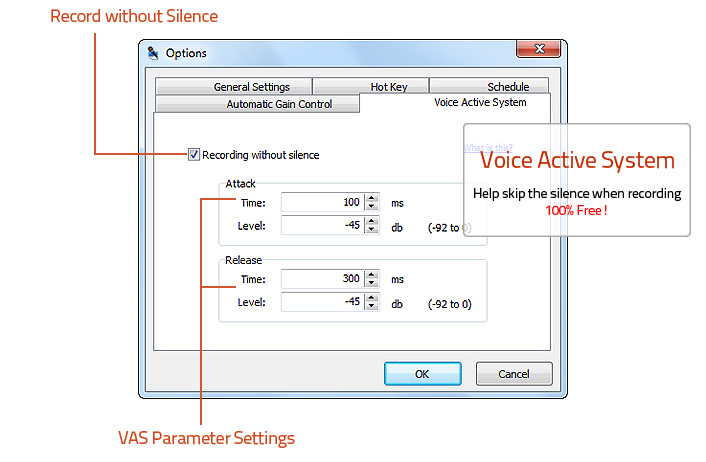This screenshot has width=706, height=462.
Task: Increase Attack Time with up arrow
Action: point(371,198)
